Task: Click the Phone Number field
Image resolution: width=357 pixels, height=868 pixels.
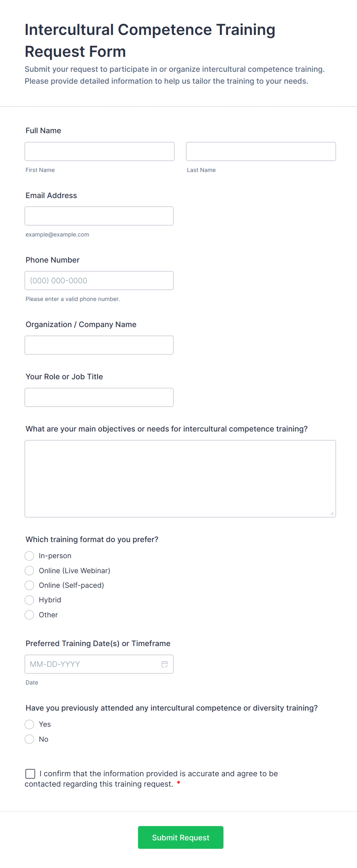Action: 99,280
